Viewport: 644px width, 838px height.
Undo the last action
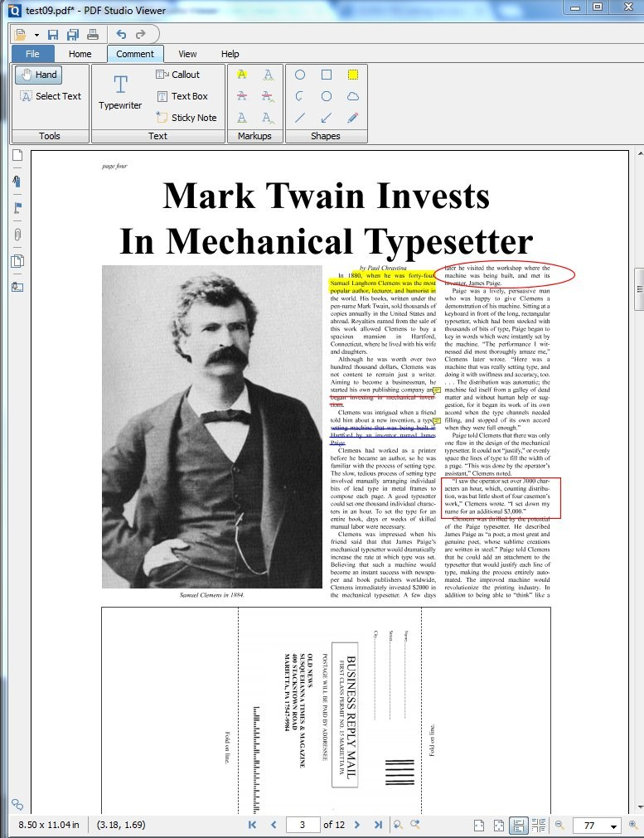(x=121, y=34)
